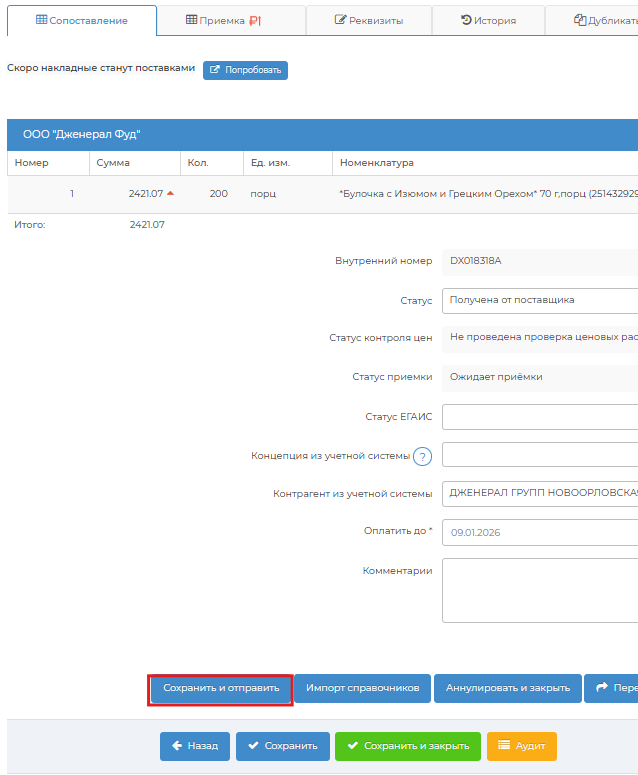Click Импорт справочников button
The width and height of the screenshot is (638, 775).
point(362,688)
